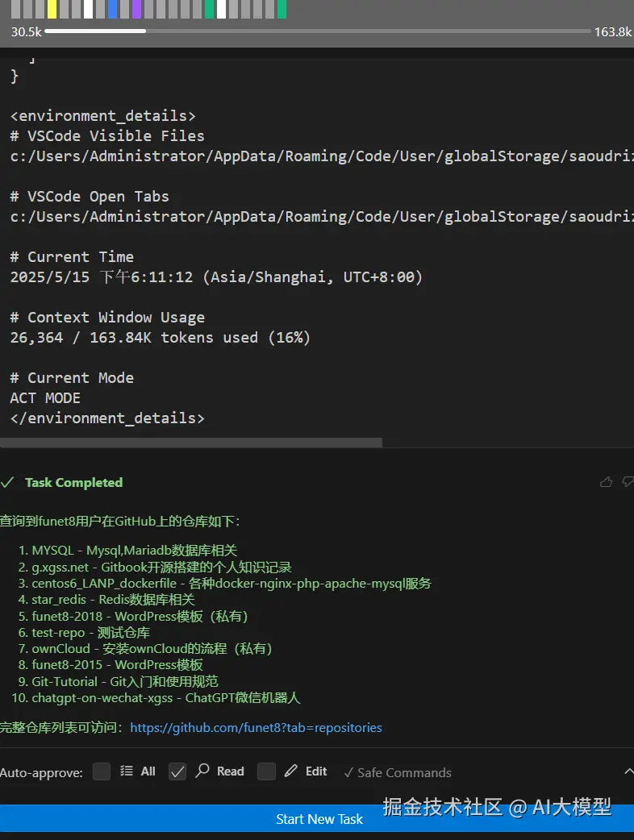Enable the auto-approve Edit checkbox

pos(266,771)
